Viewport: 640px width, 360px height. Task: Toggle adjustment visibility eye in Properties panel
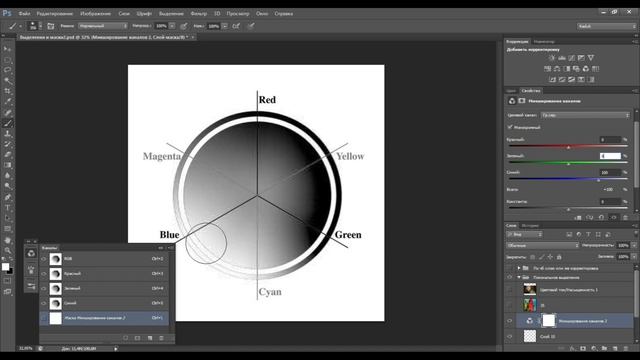613,218
